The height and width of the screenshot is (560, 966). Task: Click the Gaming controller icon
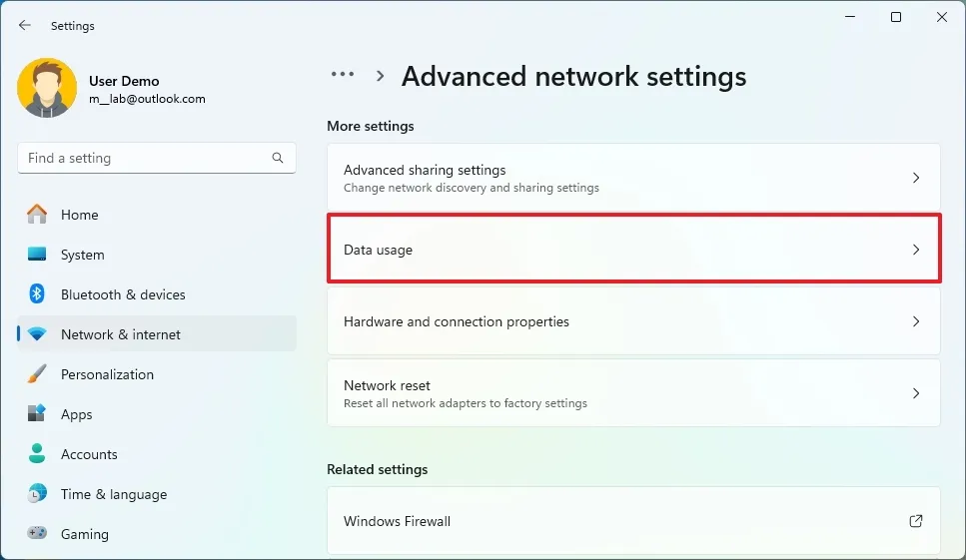coord(37,534)
